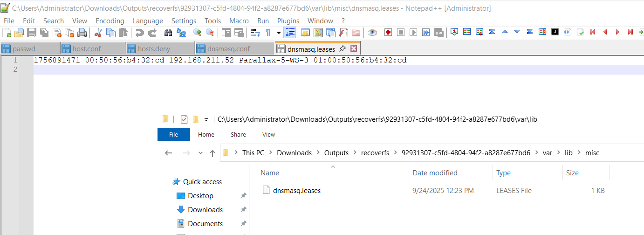
Task: Click the Undo arrow icon
Action: coord(139,32)
